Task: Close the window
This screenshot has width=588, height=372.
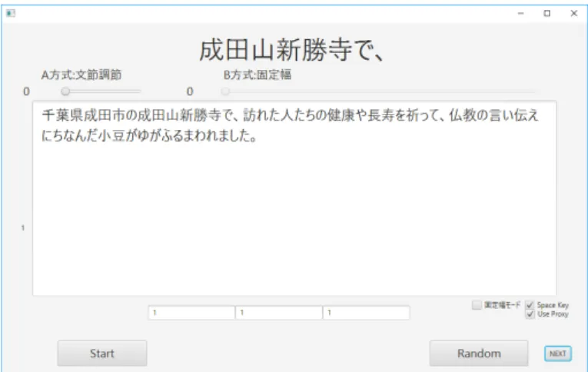Action: click(573, 14)
